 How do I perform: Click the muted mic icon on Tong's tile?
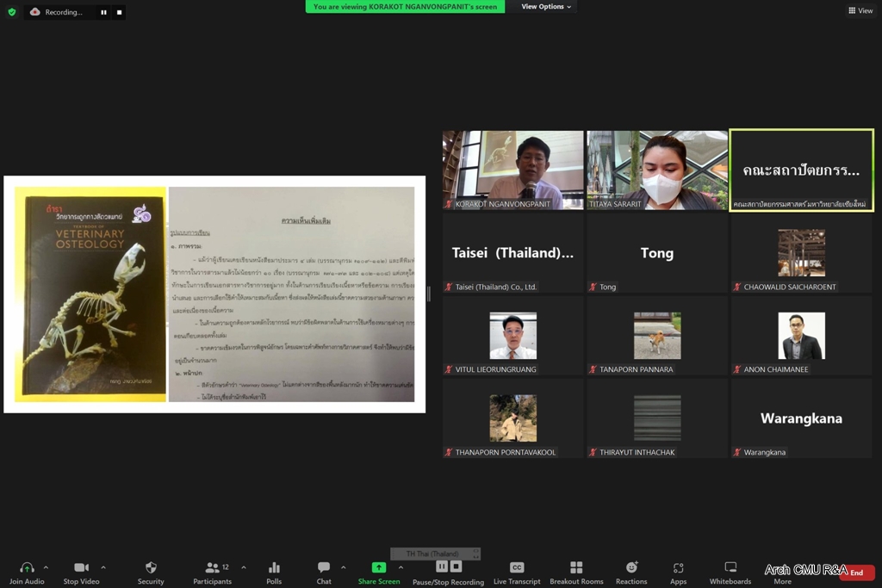(x=593, y=287)
